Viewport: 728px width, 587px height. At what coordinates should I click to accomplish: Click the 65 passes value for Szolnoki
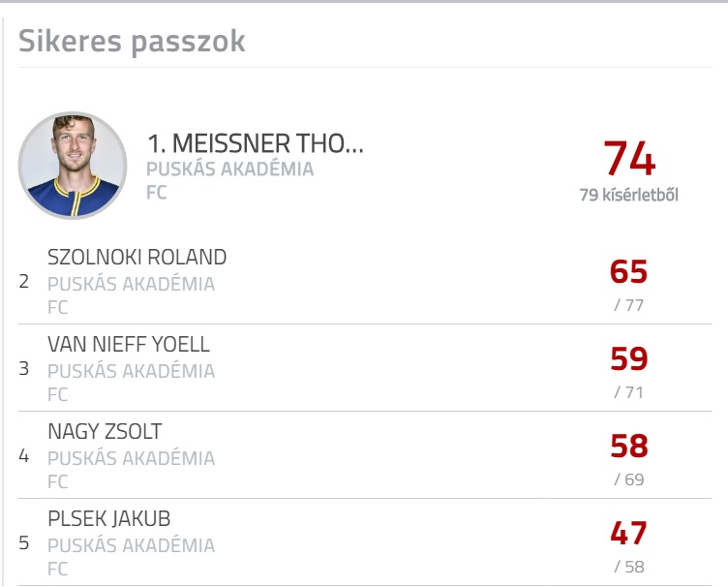coord(628,271)
